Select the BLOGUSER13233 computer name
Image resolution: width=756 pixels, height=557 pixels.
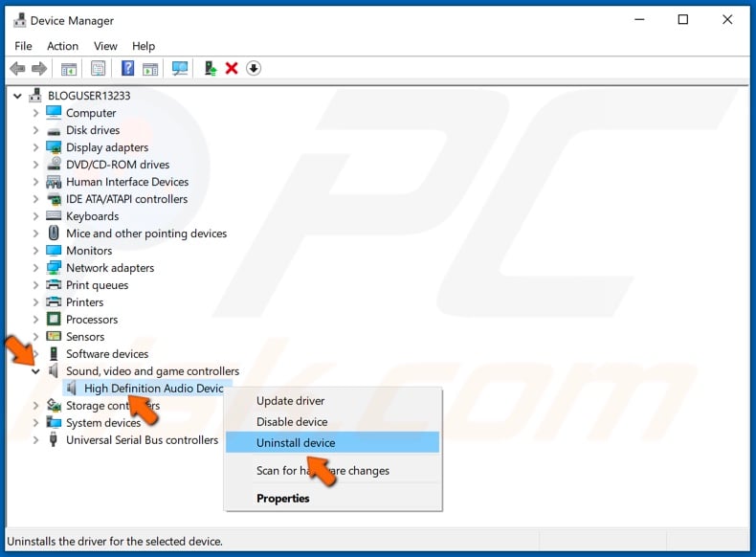pyautogui.click(x=89, y=96)
